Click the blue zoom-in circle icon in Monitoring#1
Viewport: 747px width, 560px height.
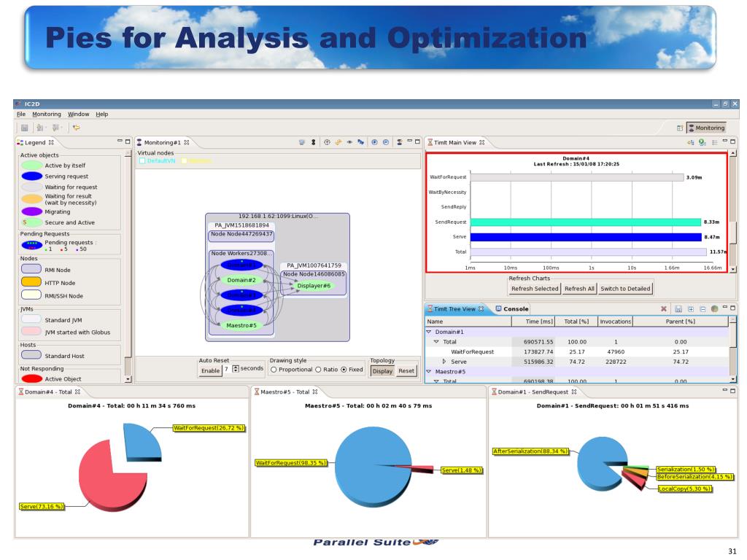(374, 142)
